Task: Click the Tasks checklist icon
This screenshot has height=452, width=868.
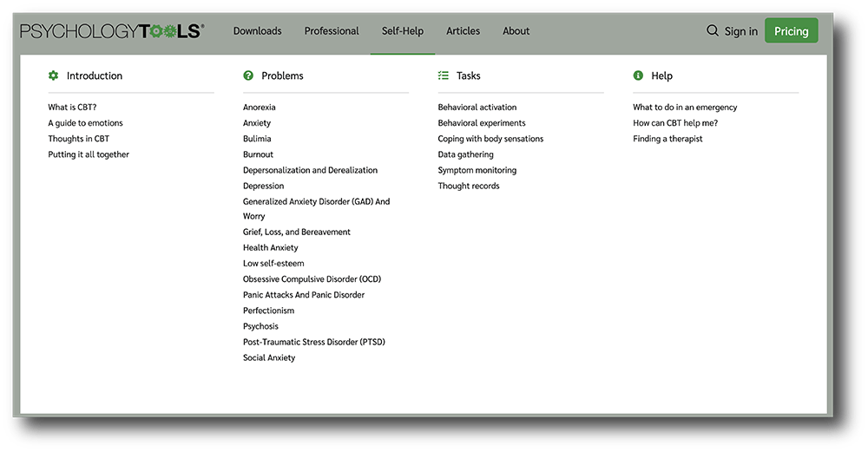Action: click(444, 75)
